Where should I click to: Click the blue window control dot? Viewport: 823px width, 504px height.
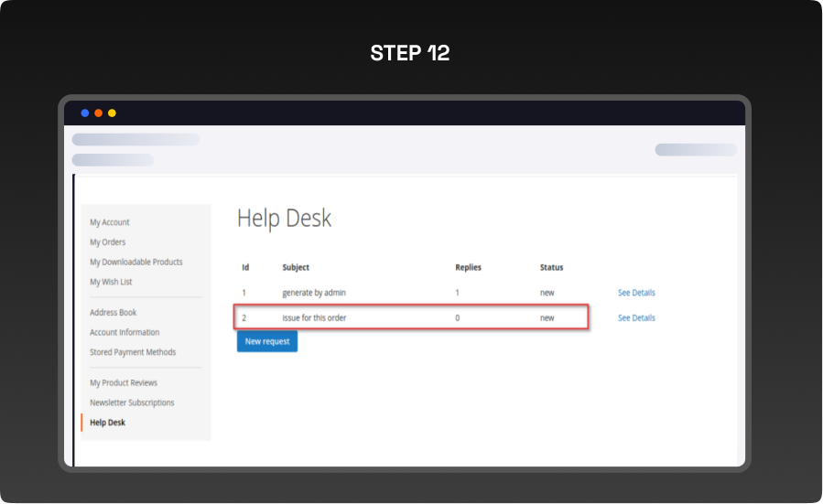[85, 113]
